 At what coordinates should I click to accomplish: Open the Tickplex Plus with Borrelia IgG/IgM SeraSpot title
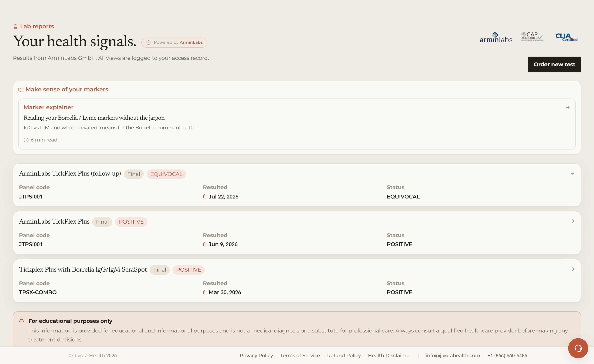pyautogui.click(x=83, y=269)
